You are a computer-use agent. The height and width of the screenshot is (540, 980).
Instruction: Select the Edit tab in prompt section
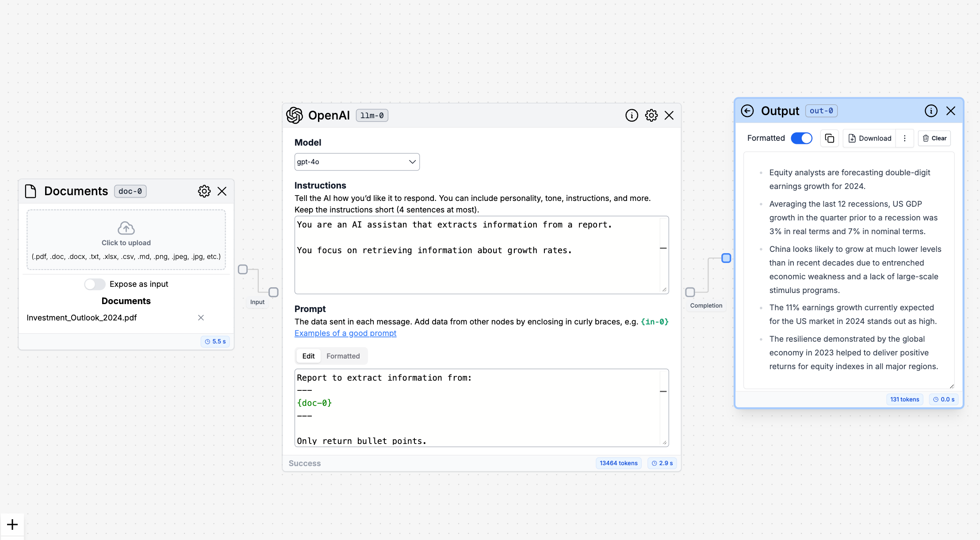click(x=308, y=356)
